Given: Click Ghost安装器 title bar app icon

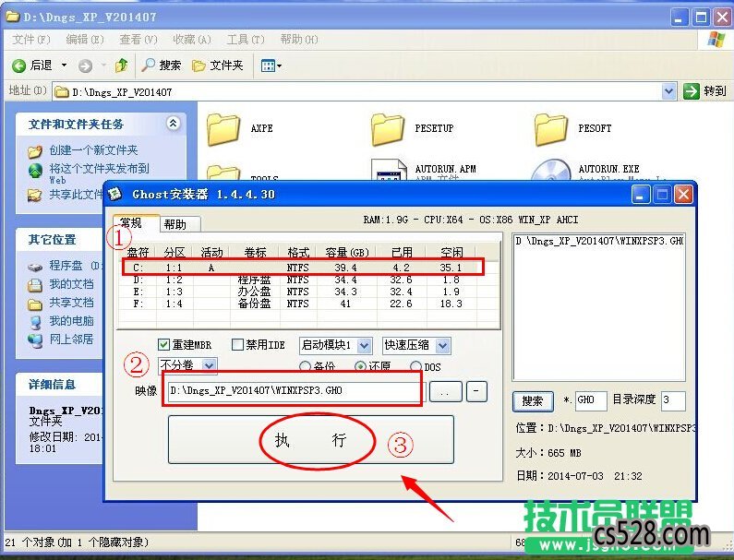Looking at the screenshot, I should (115, 194).
